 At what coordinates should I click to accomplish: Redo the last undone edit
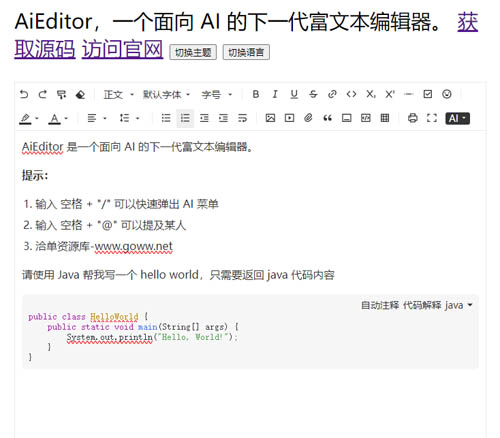43,95
